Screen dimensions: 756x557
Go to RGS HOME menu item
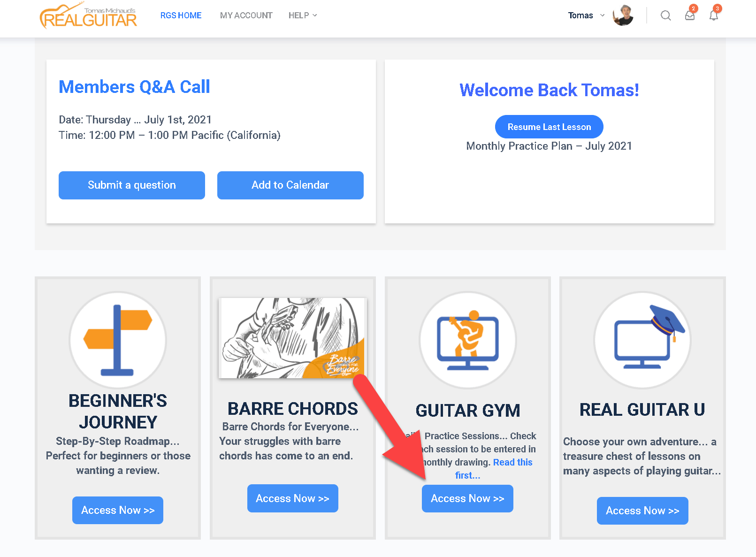181,15
